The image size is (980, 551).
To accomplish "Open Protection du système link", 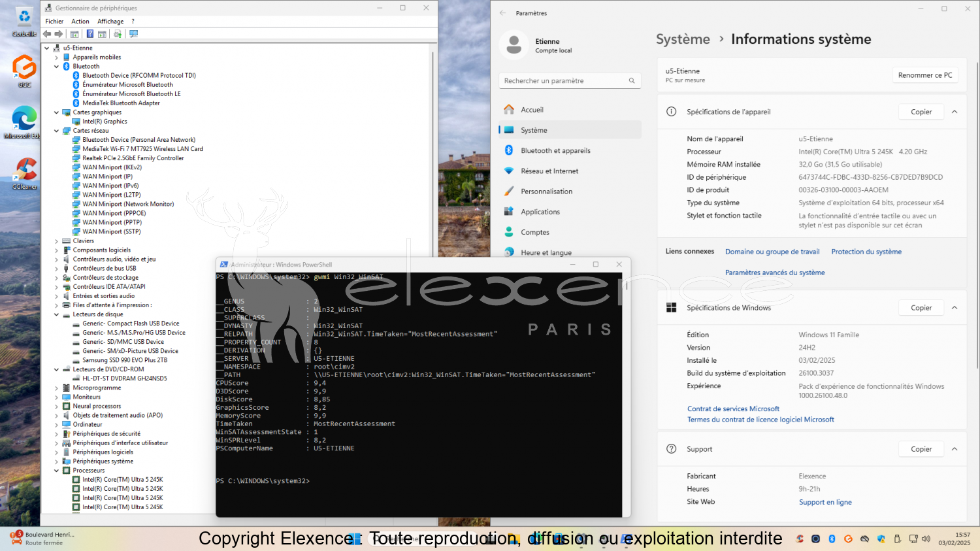I will click(x=866, y=252).
